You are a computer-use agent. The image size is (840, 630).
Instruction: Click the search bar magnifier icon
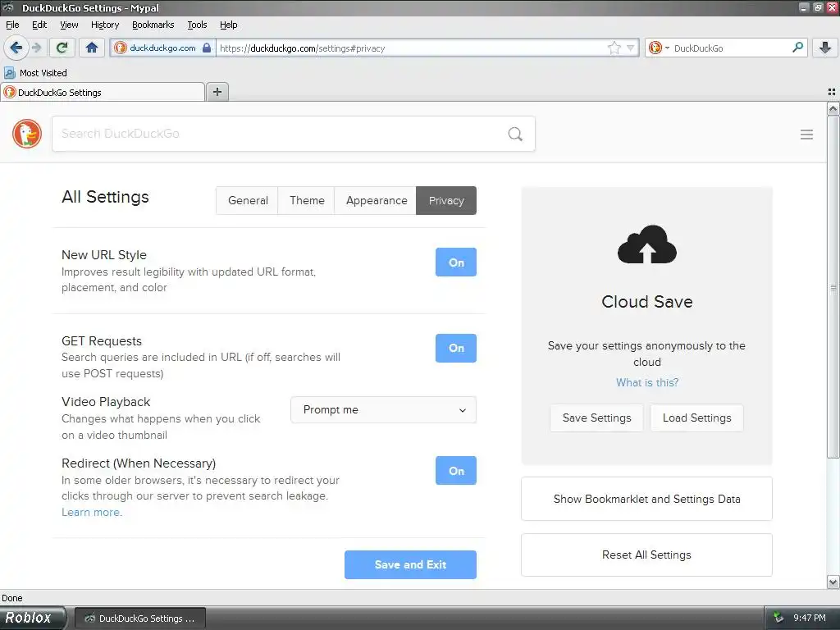(797, 48)
